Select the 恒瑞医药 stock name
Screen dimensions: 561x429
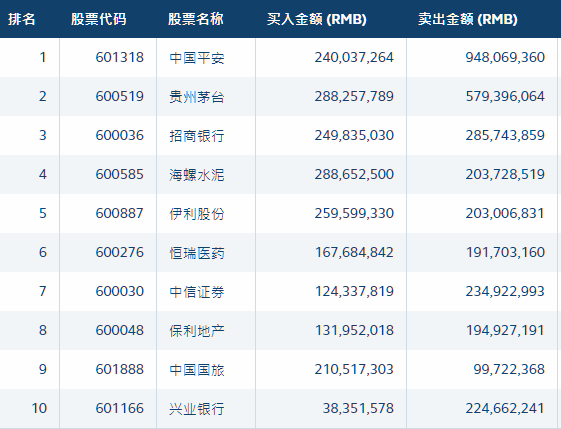(x=197, y=253)
